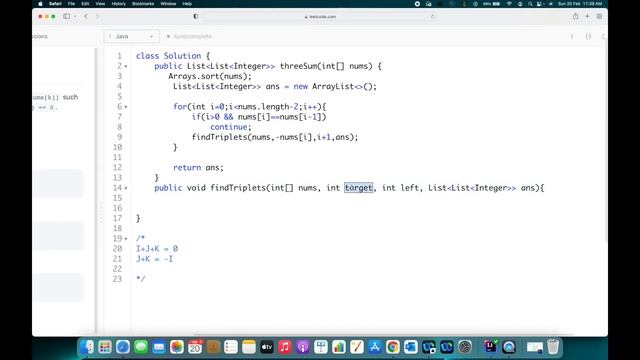
Task: Open the Edit menu
Action: tap(85, 4)
